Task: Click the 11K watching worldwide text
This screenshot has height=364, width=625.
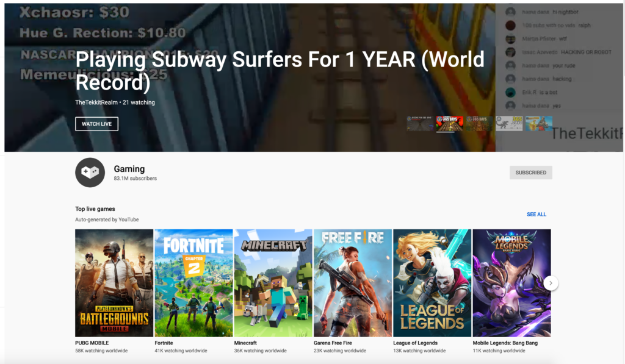Action: [x=499, y=351]
